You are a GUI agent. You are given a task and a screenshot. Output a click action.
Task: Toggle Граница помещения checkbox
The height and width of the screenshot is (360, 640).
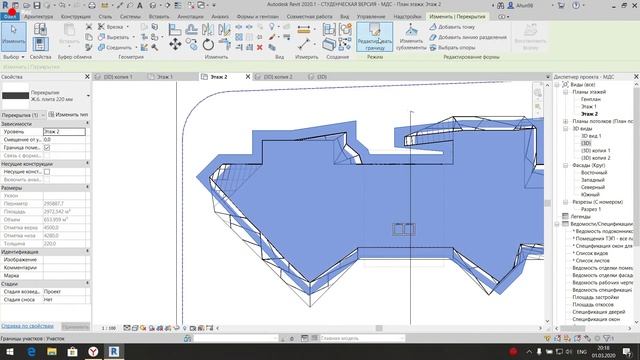tap(47, 148)
